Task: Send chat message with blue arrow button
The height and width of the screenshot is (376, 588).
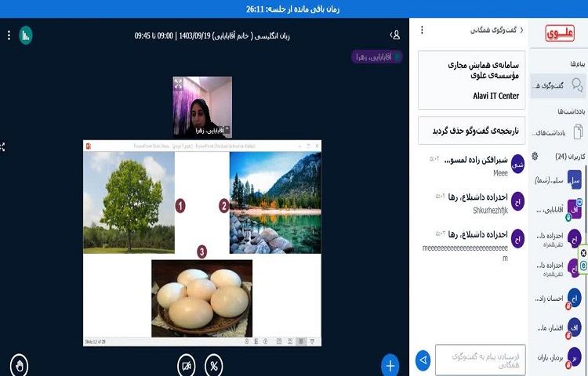Action: coord(423,360)
